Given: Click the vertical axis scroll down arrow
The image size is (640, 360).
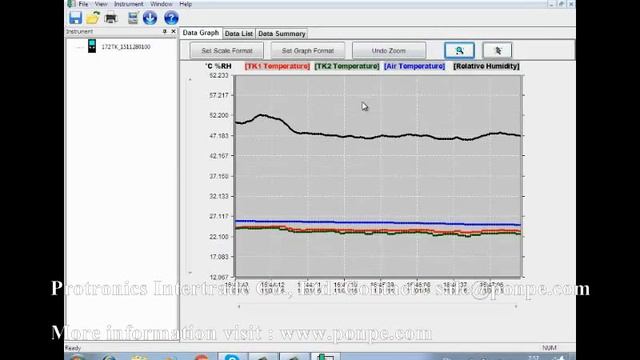Looking at the screenshot, I should tap(190, 273).
